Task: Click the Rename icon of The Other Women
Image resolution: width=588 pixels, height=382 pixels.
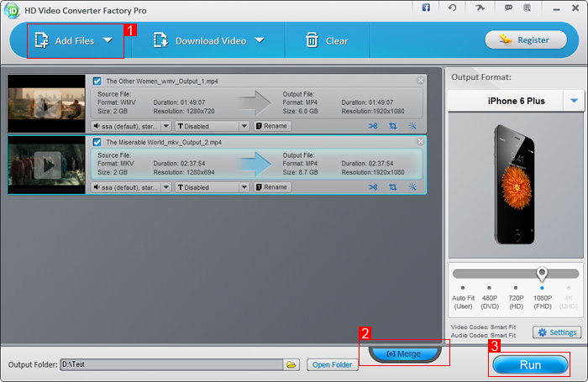Action: tap(259, 126)
